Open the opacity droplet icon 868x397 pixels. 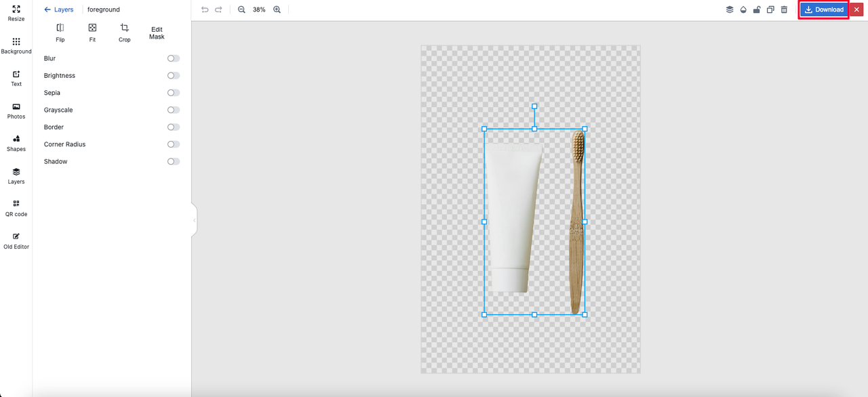tap(743, 9)
